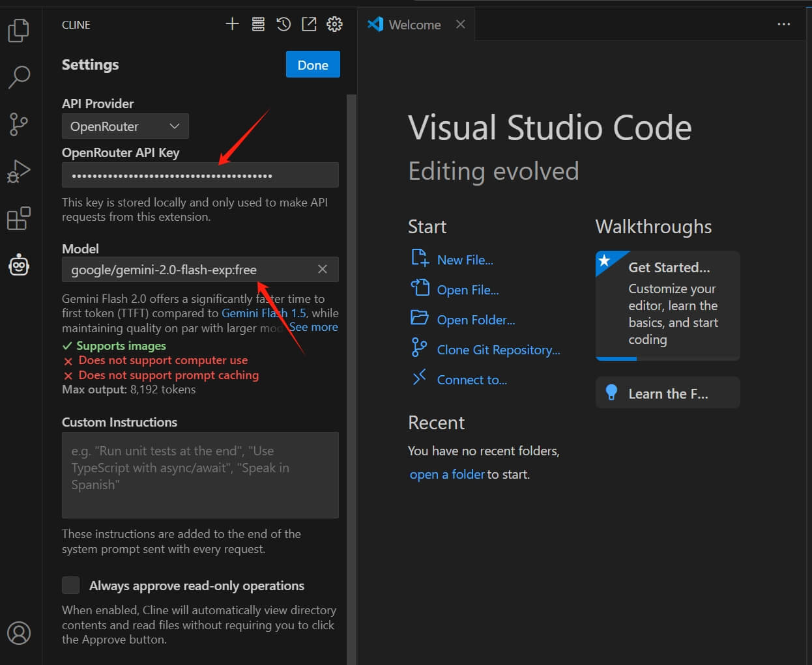Click Does not support computer use text

pos(163,360)
